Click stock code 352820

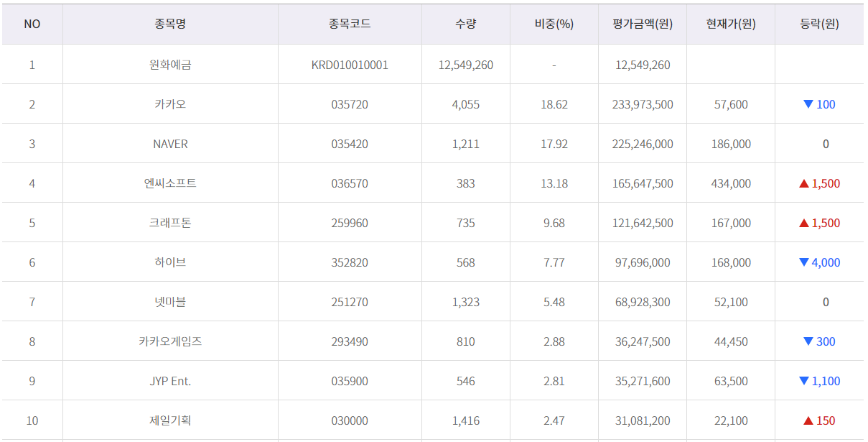tap(350, 262)
